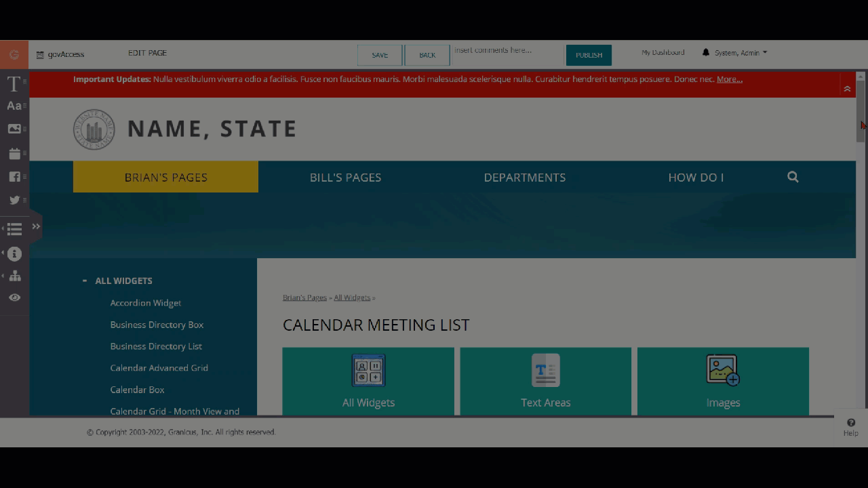The width and height of the screenshot is (868, 488).
Task: Select the Text widget icon in sidebar
Action: pos(14,84)
